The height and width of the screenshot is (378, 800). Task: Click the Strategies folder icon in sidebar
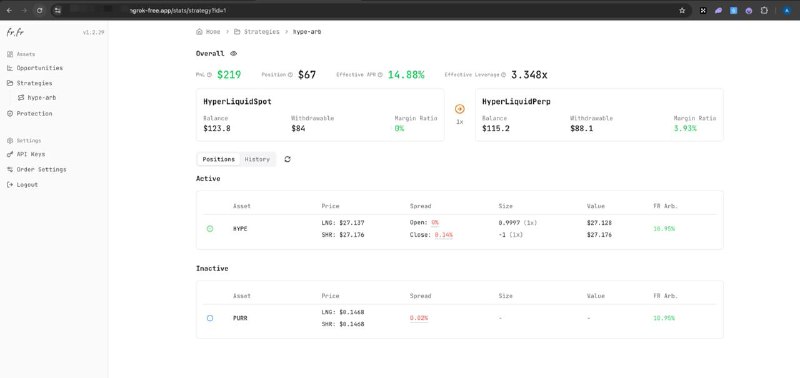[10, 83]
